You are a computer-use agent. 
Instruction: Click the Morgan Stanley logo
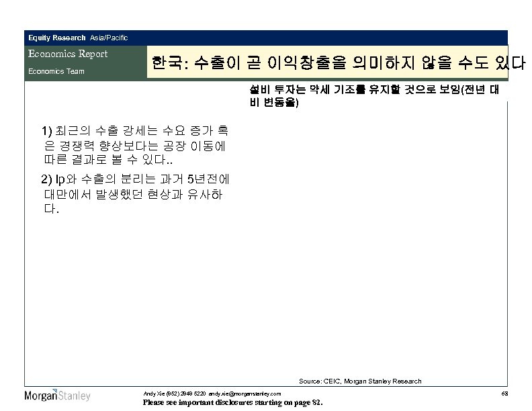(x=57, y=396)
